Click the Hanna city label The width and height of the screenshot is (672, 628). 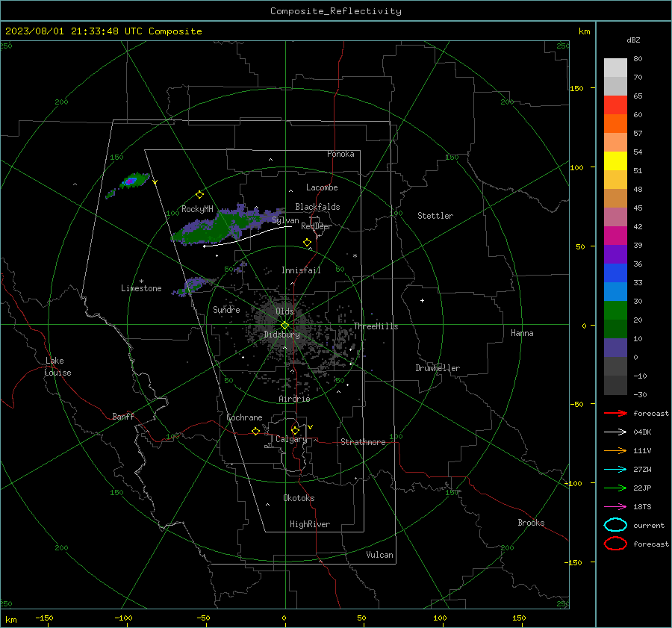coord(522,333)
